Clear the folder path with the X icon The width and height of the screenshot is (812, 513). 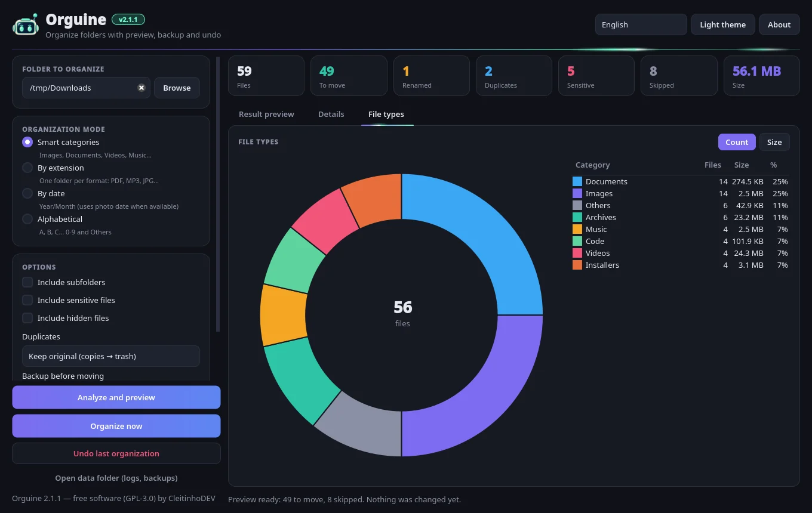[142, 88]
